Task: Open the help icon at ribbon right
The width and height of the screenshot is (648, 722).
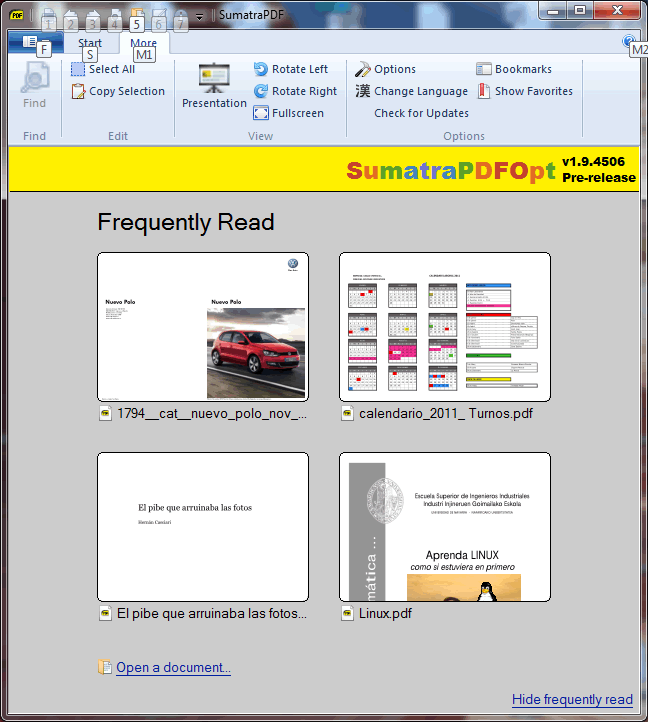Action: pos(628,41)
